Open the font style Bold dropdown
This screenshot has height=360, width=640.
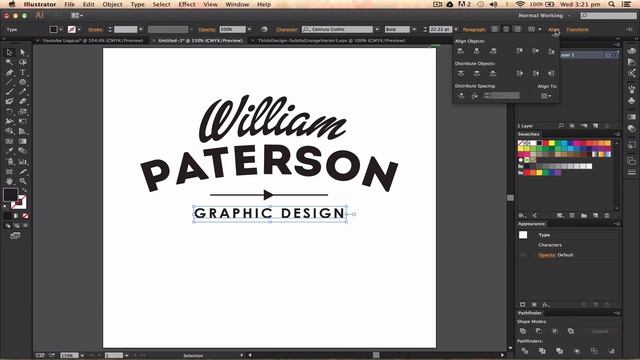point(414,29)
